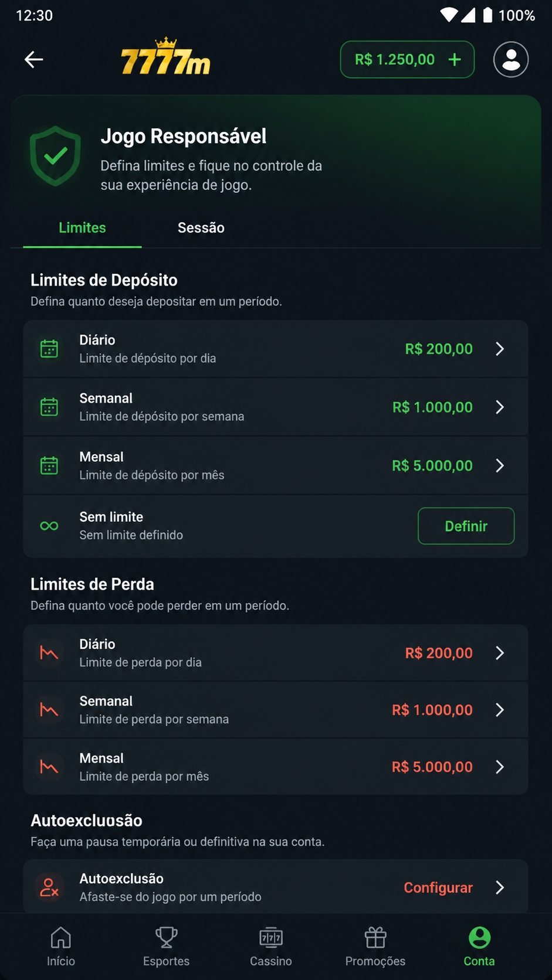Tap the calendar icon for daily deposit limit
552x980 pixels.
pos(49,349)
